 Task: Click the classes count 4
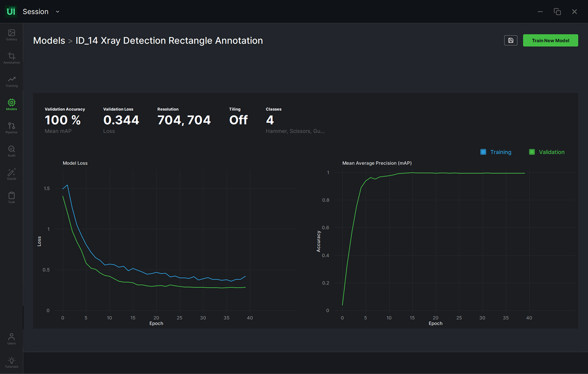[270, 120]
